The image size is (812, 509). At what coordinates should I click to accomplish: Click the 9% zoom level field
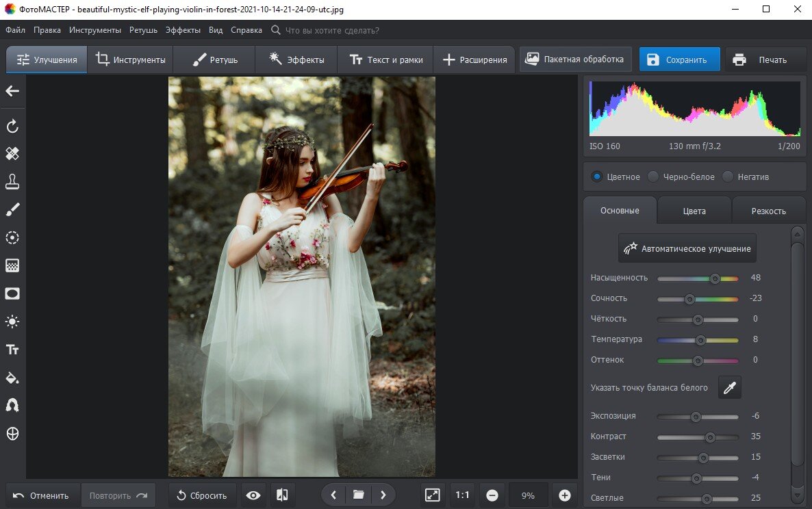pyautogui.click(x=528, y=495)
